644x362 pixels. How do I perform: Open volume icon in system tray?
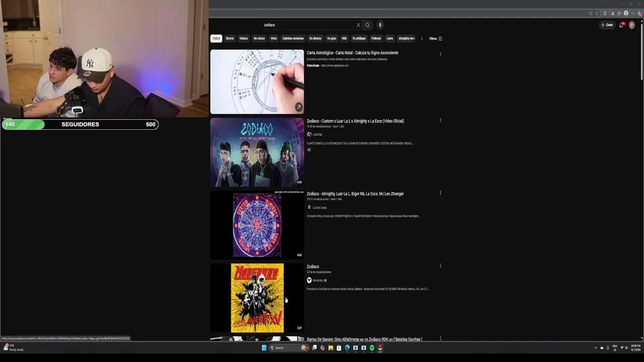[626, 347]
